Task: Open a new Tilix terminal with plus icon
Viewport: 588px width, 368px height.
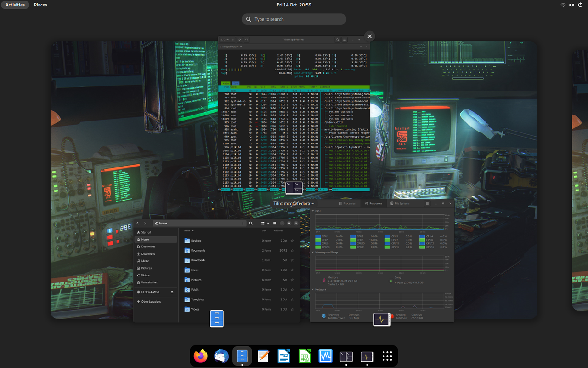Action: click(233, 40)
